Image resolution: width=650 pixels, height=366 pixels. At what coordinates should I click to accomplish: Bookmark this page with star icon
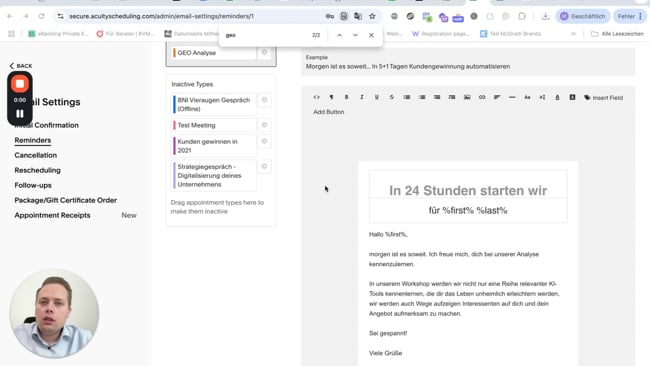pyautogui.click(x=372, y=16)
